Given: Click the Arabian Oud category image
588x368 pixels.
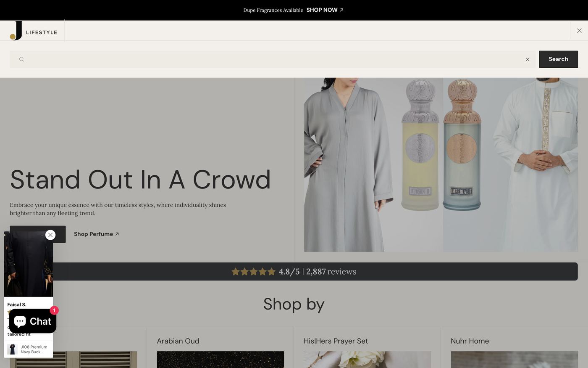Looking at the screenshot, I should (220, 360).
